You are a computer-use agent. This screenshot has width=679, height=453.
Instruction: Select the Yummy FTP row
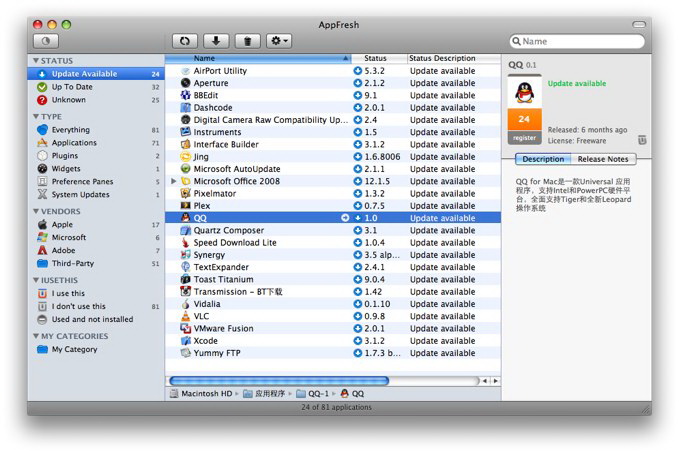(333, 353)
